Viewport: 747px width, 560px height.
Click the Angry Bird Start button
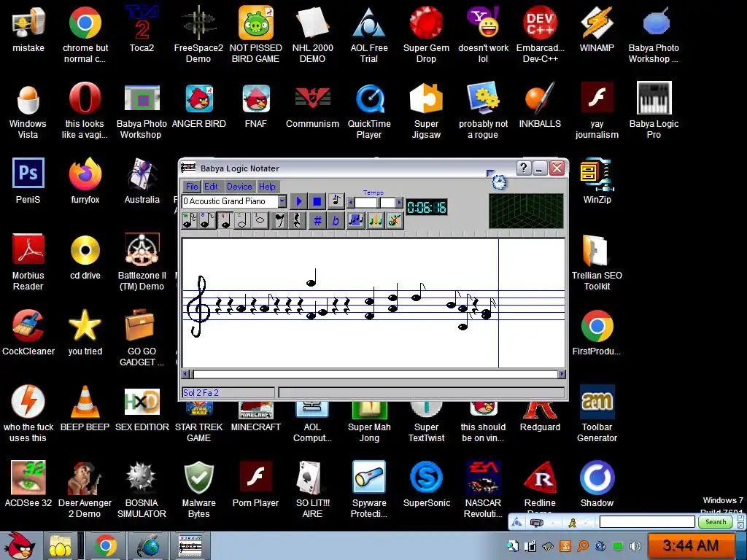point(19,545)
